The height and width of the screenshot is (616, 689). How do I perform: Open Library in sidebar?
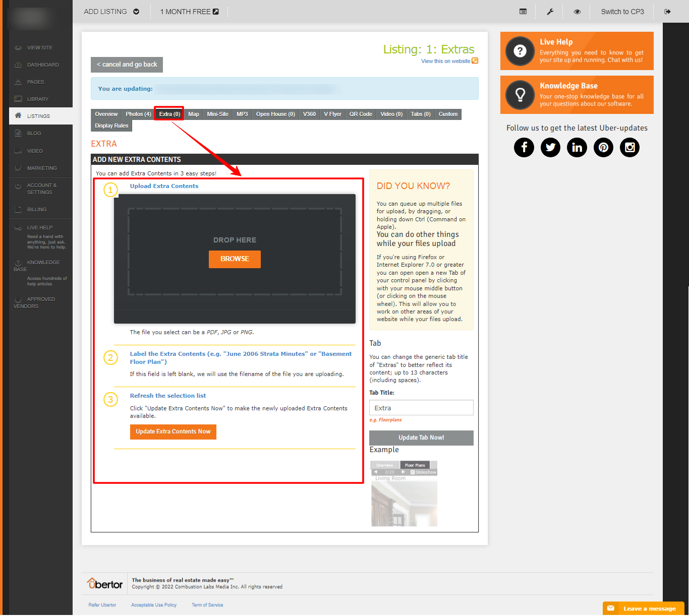[38, 99]
